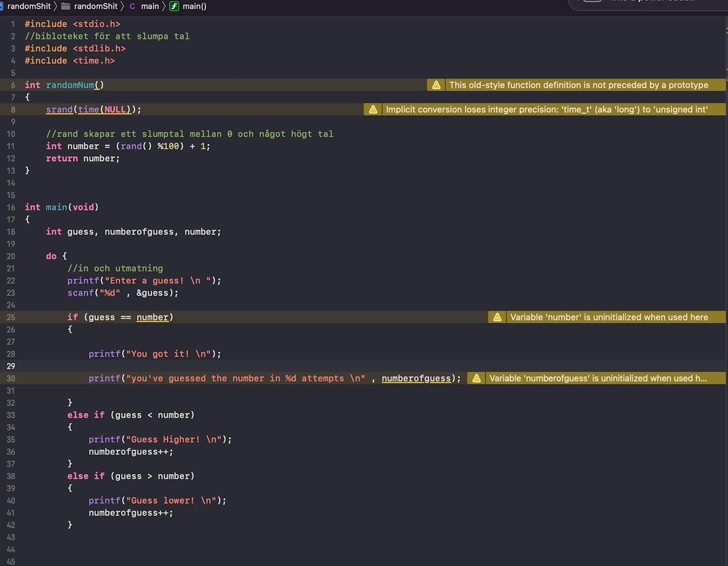Click the warning icon on line 6

pyautogui.click(x=436, y=85)
